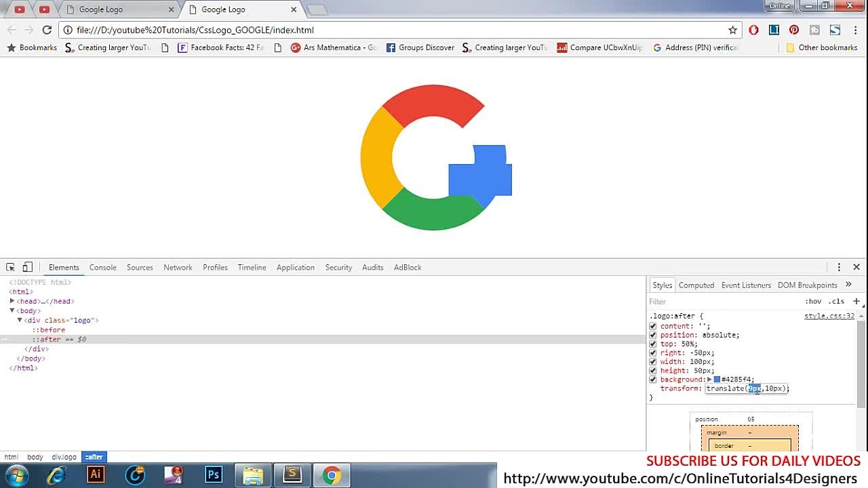Click the browser back arrow
Viewport: 868px width, 488px height.
(x=12, y=30)
